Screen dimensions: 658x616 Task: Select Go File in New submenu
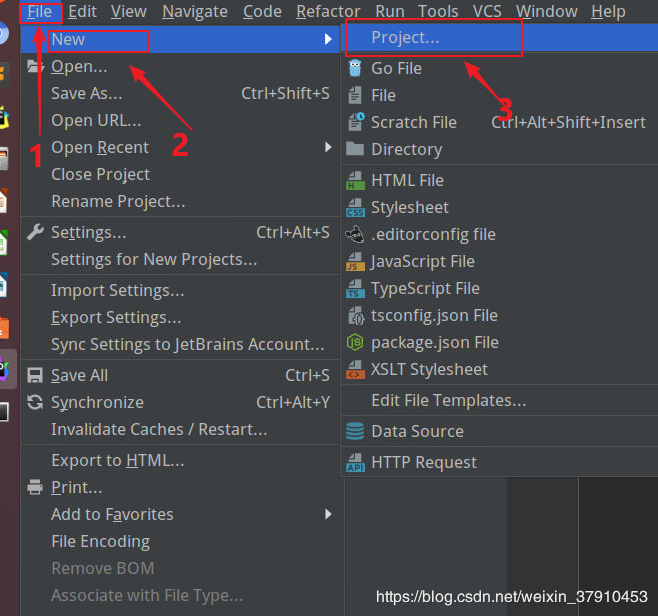point(499,68)
